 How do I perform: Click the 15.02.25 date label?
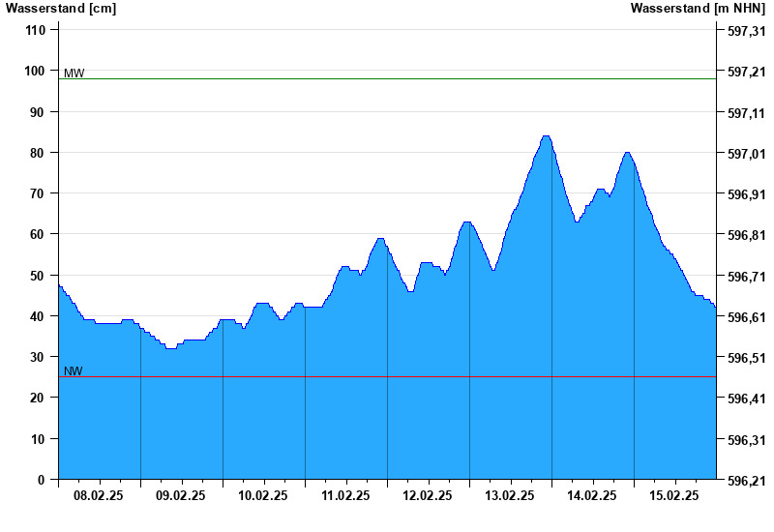coord(674,495)
